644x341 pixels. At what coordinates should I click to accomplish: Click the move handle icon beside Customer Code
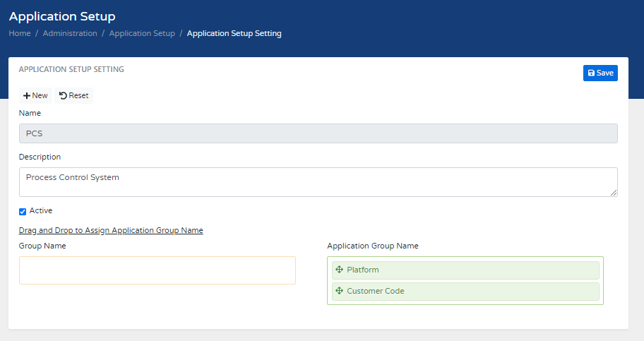coord(339,291)
